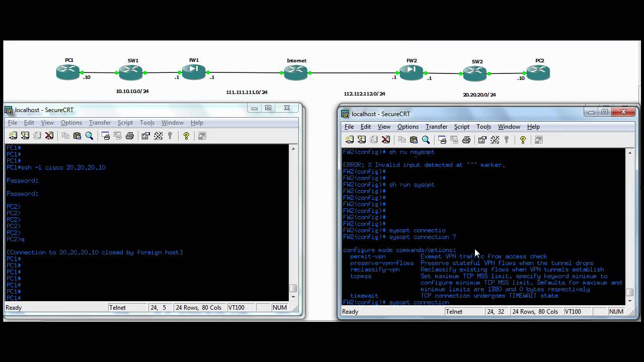This screenshot has height=362, width=644.
Task: Open Options menu in right SecureCRT window
Action: click(408, 127)
